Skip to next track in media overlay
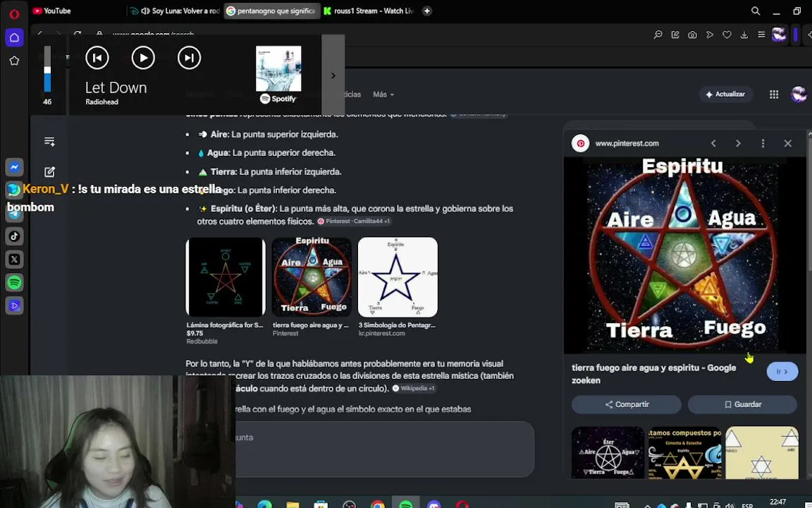812x508 pixels. [189, 58]
